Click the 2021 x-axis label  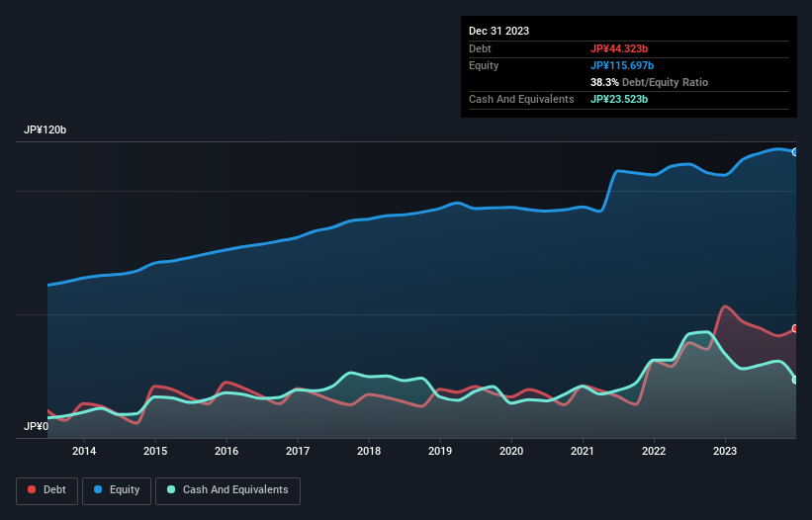pos(583,451)
